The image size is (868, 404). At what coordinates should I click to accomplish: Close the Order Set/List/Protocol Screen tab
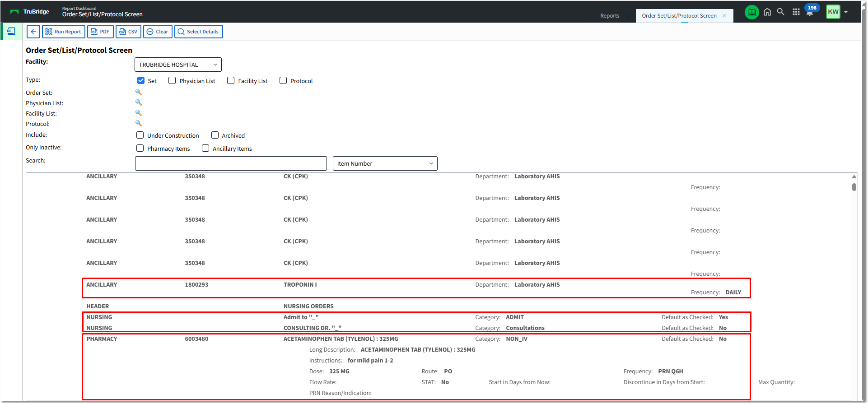(x=724, y=16)
